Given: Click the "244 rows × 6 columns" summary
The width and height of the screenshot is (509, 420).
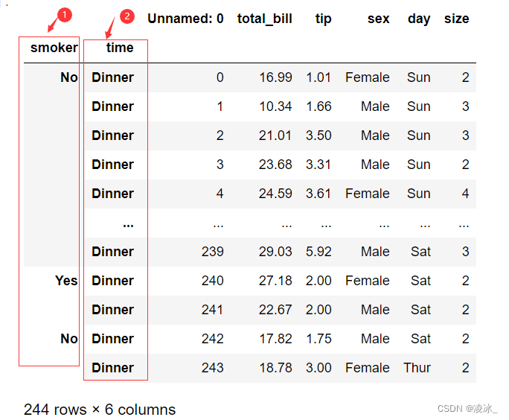Looking at the screenshot, I should 99,410.
